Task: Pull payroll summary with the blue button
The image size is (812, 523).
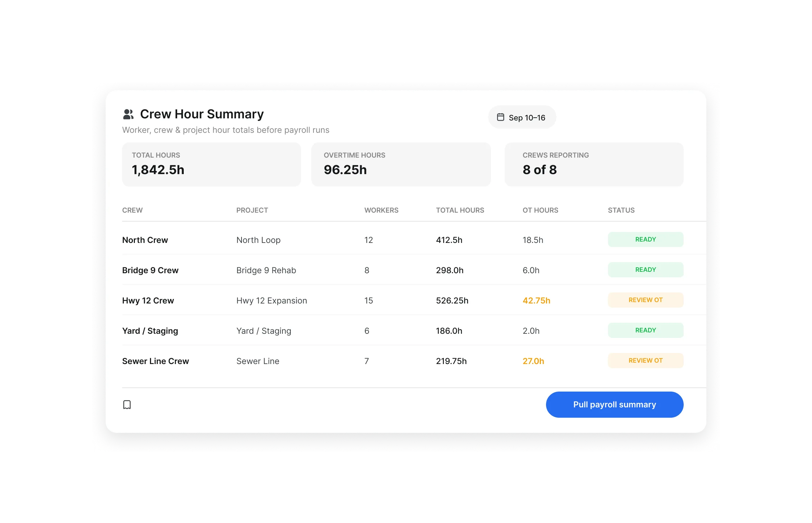Action: tap(615, 405)
